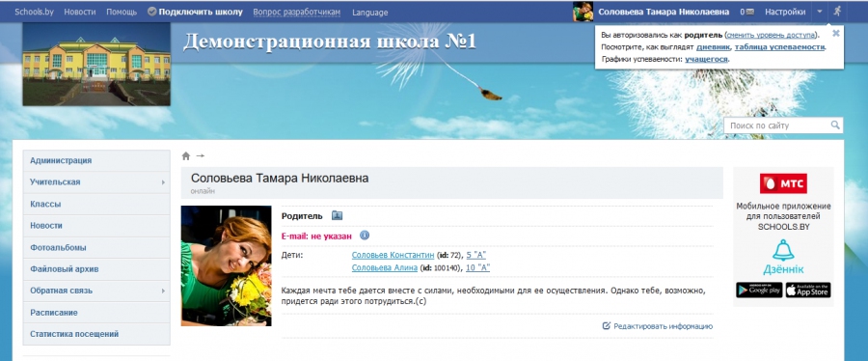Open the Администрация sidebar item
Screen dimensions: 868x361
96,160
